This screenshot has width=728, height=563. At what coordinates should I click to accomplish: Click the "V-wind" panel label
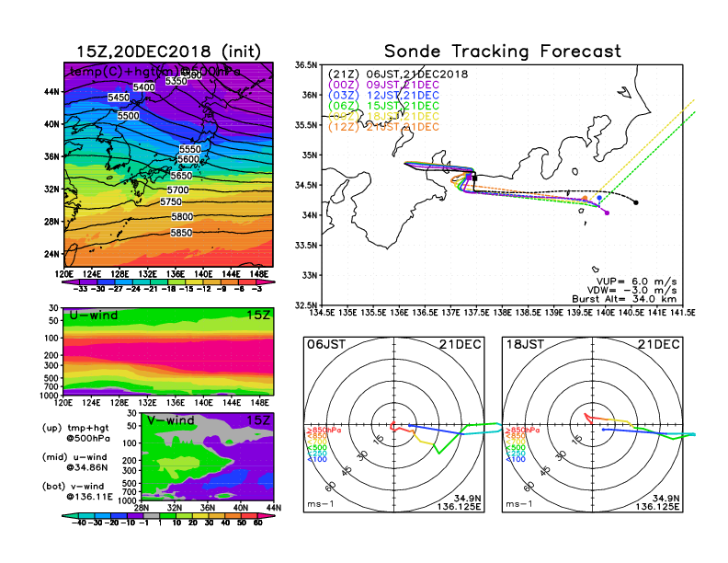click(170, 420)
